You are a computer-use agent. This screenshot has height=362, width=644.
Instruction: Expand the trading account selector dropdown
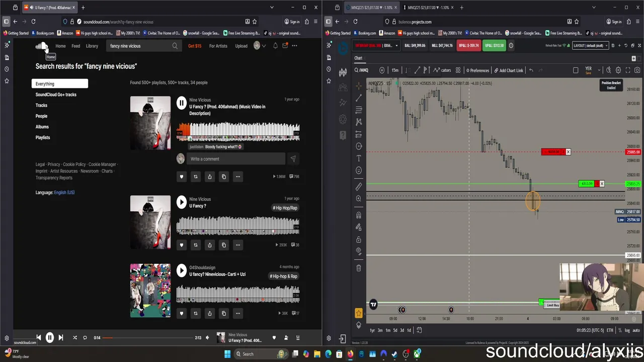click(x=376, y=46)
